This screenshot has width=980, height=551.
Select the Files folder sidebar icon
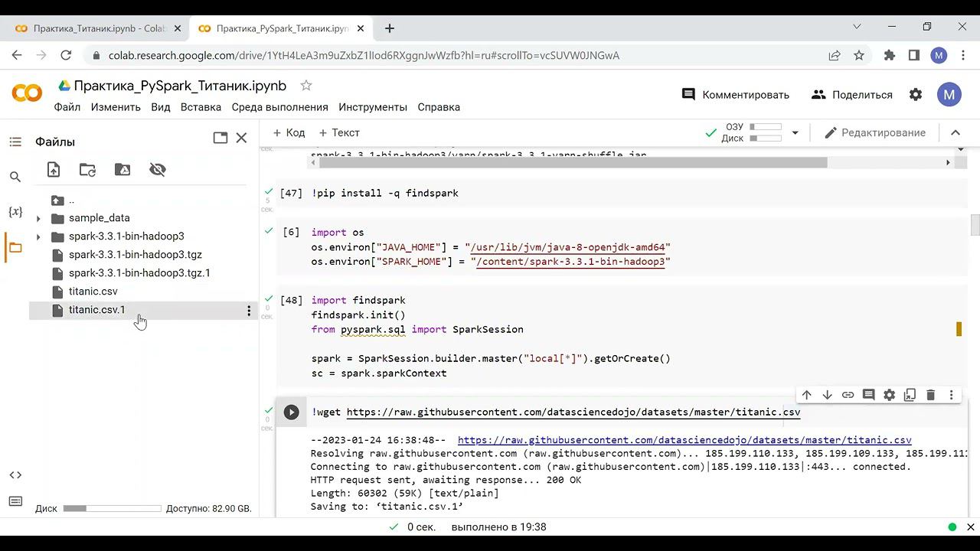coord(15,247)
